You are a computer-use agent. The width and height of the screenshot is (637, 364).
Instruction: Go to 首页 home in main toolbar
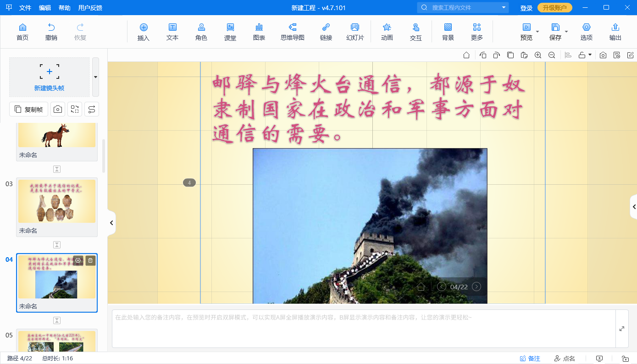[x=22, y=32]
